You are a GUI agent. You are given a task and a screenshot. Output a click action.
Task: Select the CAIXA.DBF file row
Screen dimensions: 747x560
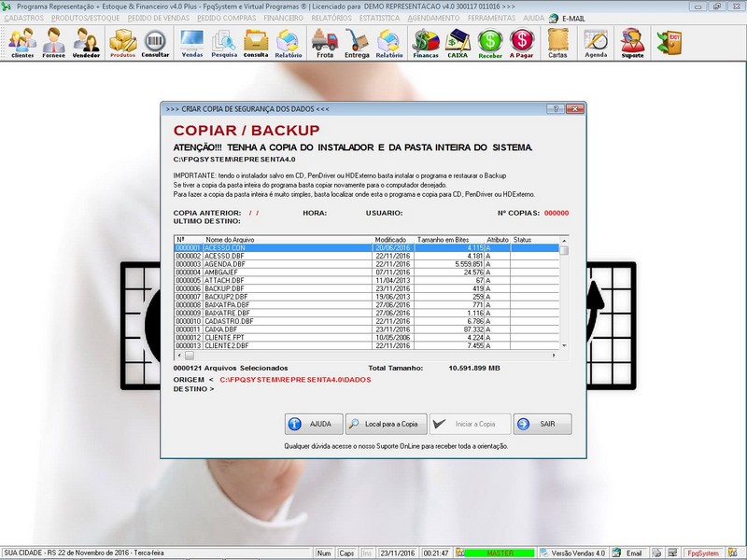coord(366,329)
